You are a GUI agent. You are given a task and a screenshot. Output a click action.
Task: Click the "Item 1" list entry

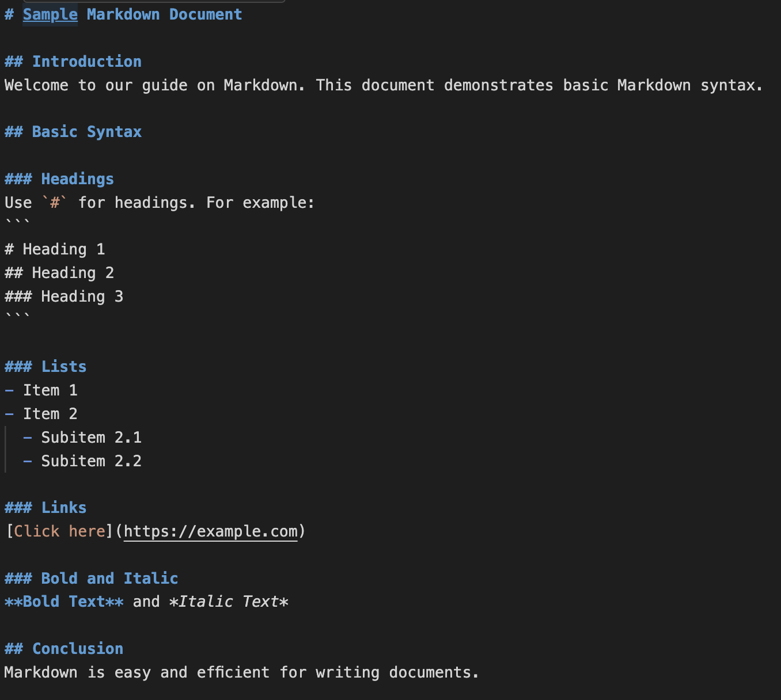coord(50,390)
